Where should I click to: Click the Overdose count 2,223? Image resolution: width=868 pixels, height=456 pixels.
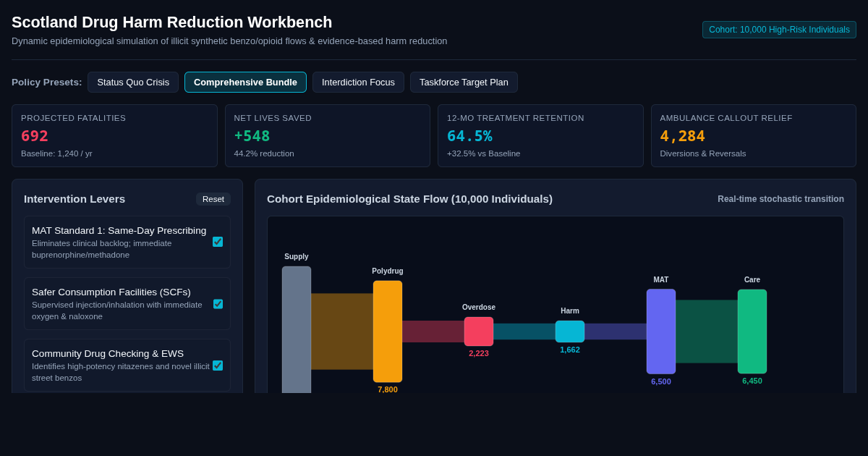(479, 353)
